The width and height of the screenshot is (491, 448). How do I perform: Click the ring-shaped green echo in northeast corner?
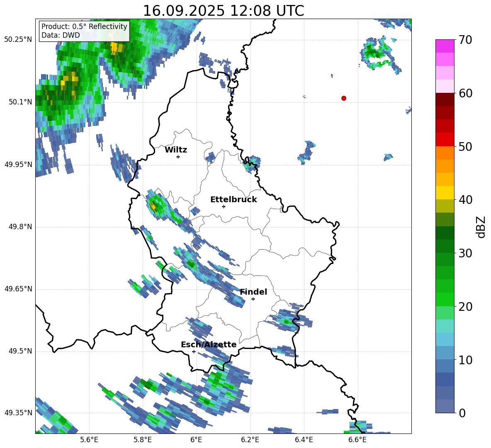tap(377, 54)
